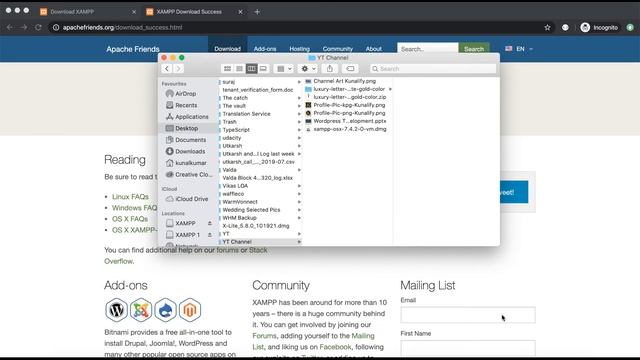Screen dimensions: 640x360
Task: Click website Search button
Action: coord(474,49)
